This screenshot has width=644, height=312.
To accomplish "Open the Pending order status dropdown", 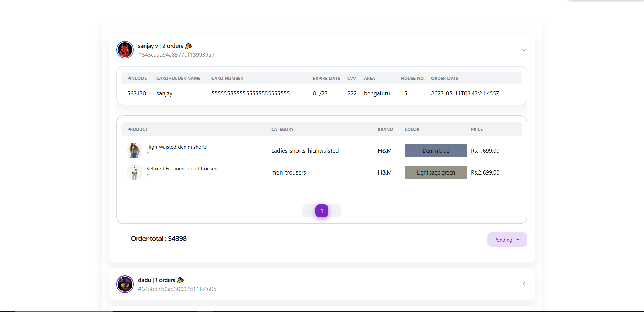I will pyautogui.click(x=507, y=239).
